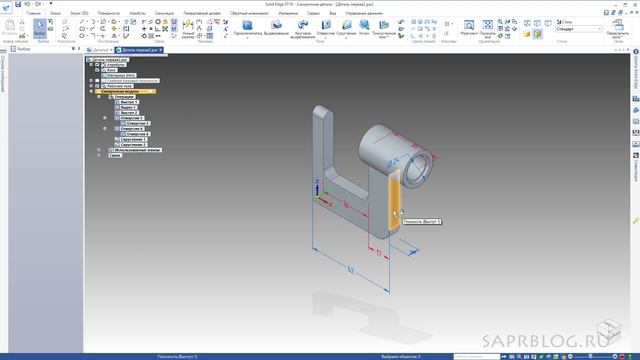The height and width of the screenshot is (360, 640).
Task: Adjust the status bar zoom slider
Action: pos(590,357)
